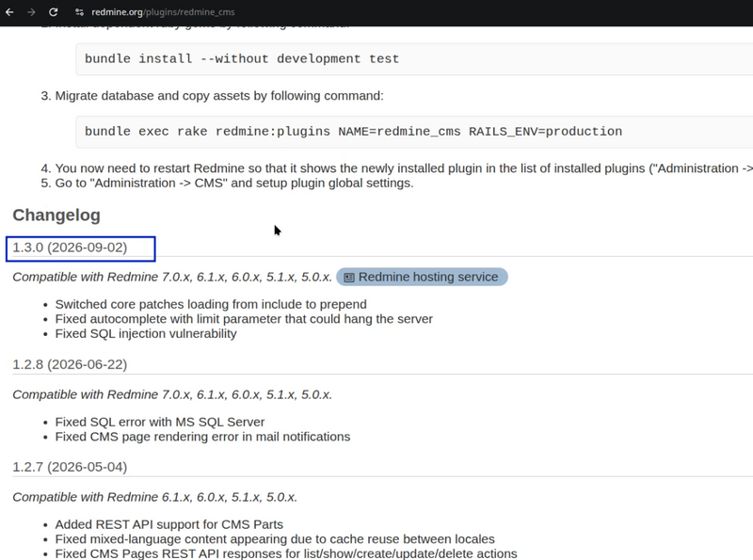Click 'Fixed SQL injection vulnerability' bullet
This screenshot has width=753, height=560.
click(x=146, y=333)
